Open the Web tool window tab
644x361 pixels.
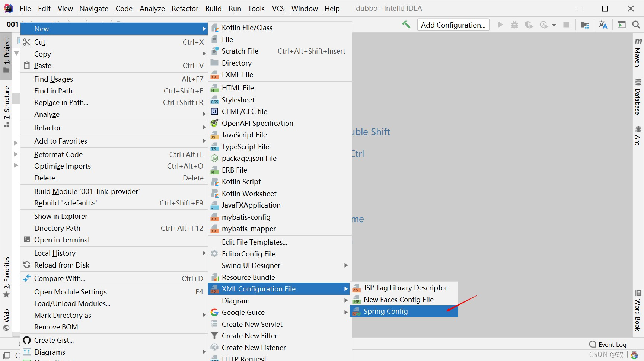tap(6, 320)
